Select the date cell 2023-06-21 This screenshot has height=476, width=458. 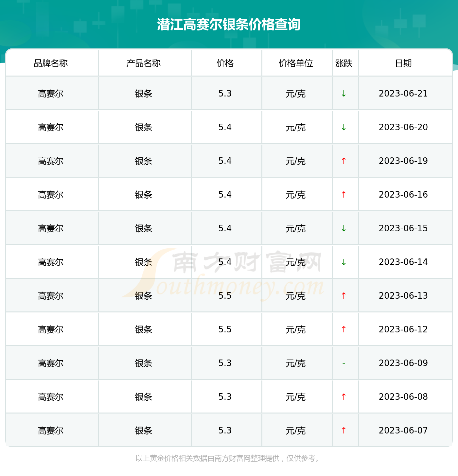pyautogui.click(x=403, y=94)
